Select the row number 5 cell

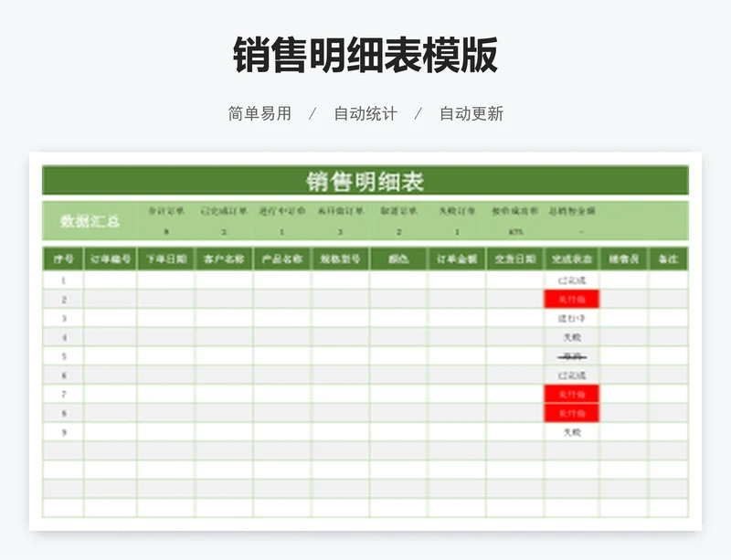63,356
